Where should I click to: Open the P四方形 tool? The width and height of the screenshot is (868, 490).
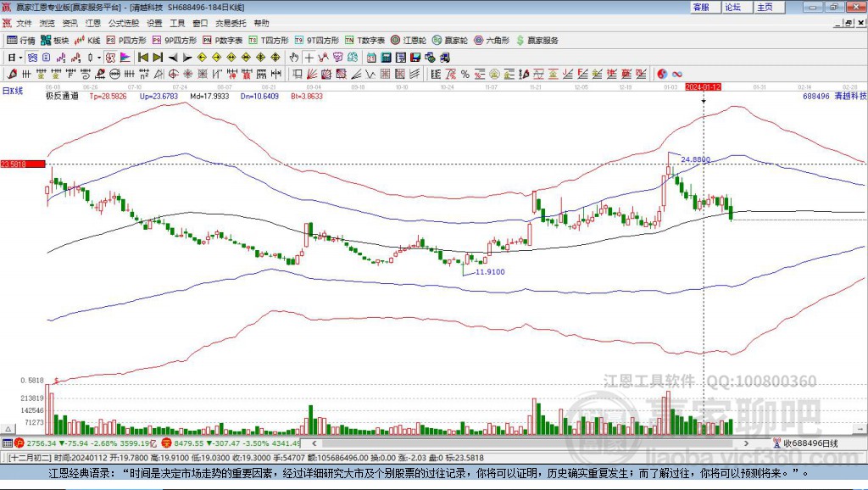pyautogui.click(x=126, y=41)
